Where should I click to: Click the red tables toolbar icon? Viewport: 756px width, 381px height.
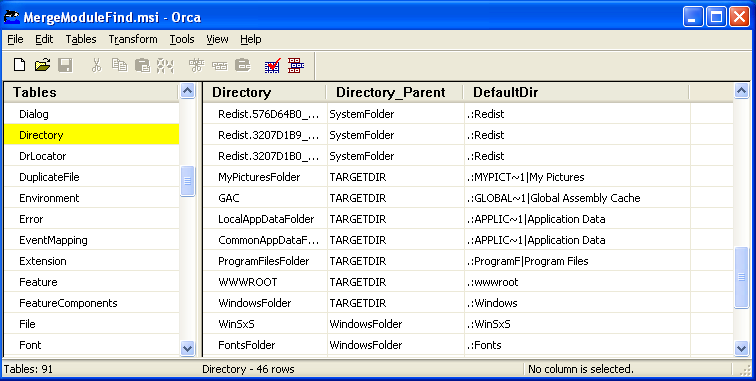pyautogui.click(x=296, y=65)
